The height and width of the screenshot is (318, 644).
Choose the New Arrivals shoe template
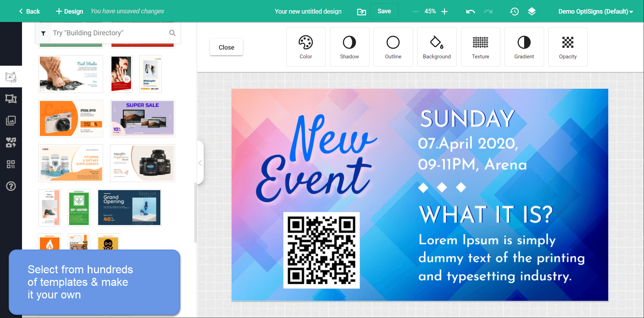pos(50,208)
